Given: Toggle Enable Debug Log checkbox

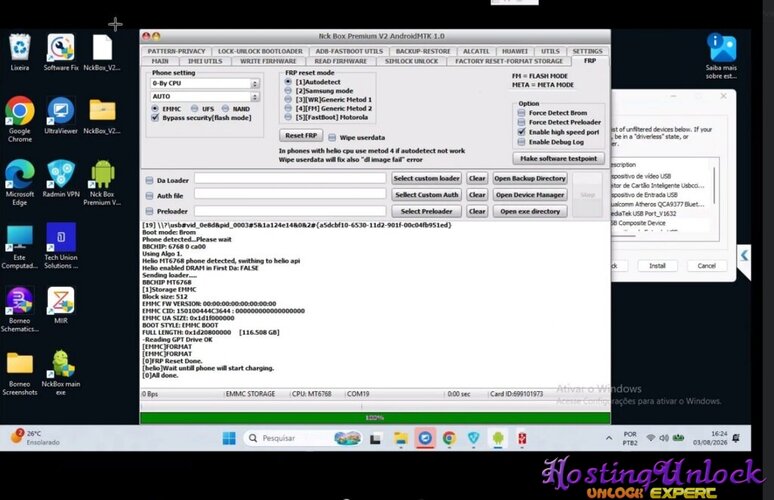Looking at the screenshot, I should (x=521, y=142).
